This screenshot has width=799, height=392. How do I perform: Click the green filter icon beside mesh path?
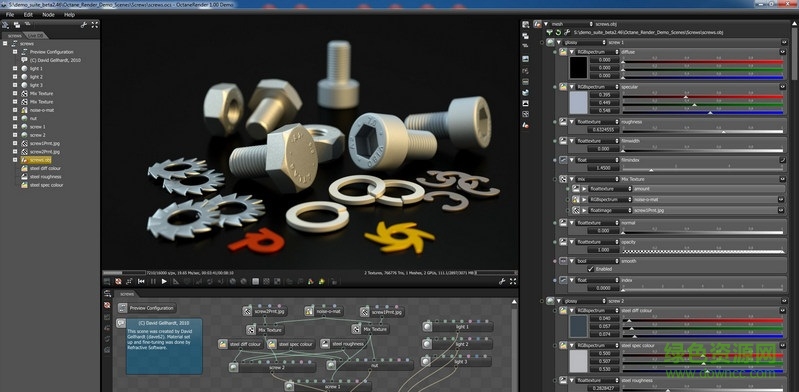pyautogui.click(x=550, y=32)
